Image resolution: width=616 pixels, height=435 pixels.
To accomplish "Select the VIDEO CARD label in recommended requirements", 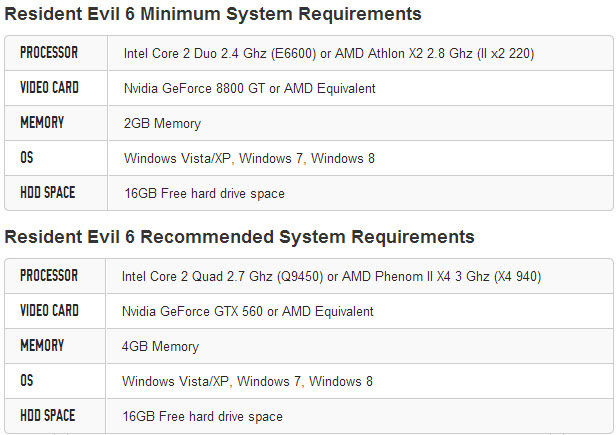I will 49,311.
